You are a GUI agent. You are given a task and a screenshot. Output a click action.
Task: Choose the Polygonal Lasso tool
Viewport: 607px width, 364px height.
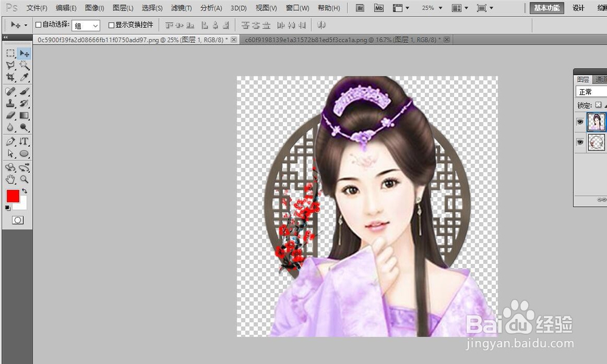tap(10, 65)
